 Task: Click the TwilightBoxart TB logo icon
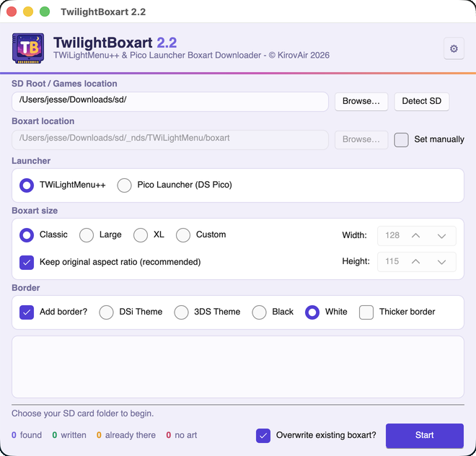28,48
